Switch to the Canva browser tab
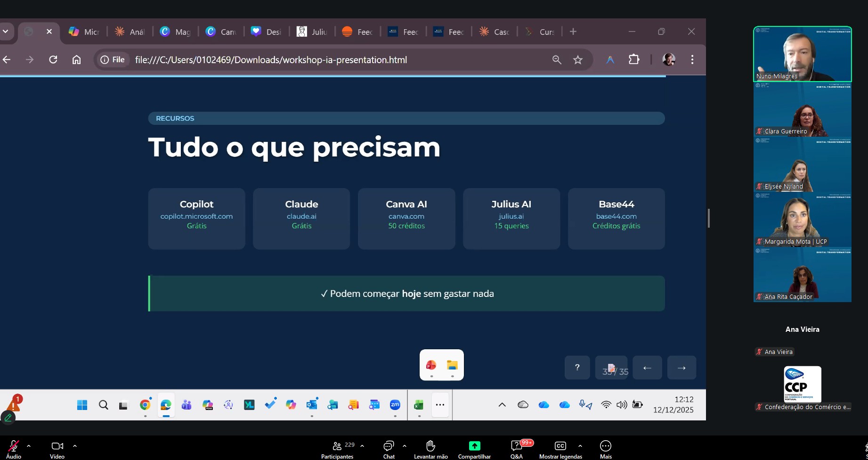 220,32
